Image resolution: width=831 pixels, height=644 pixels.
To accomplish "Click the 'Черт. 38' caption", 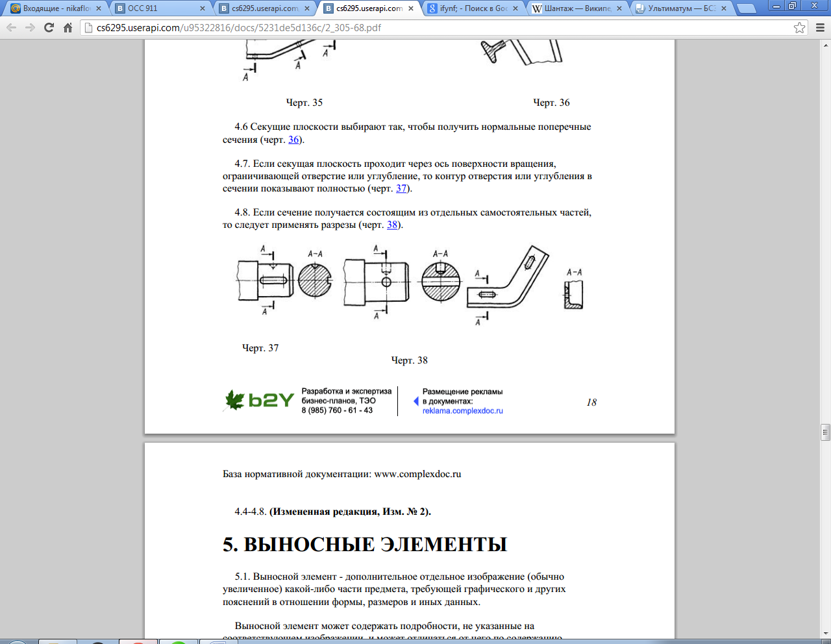I will coord(410,360).
